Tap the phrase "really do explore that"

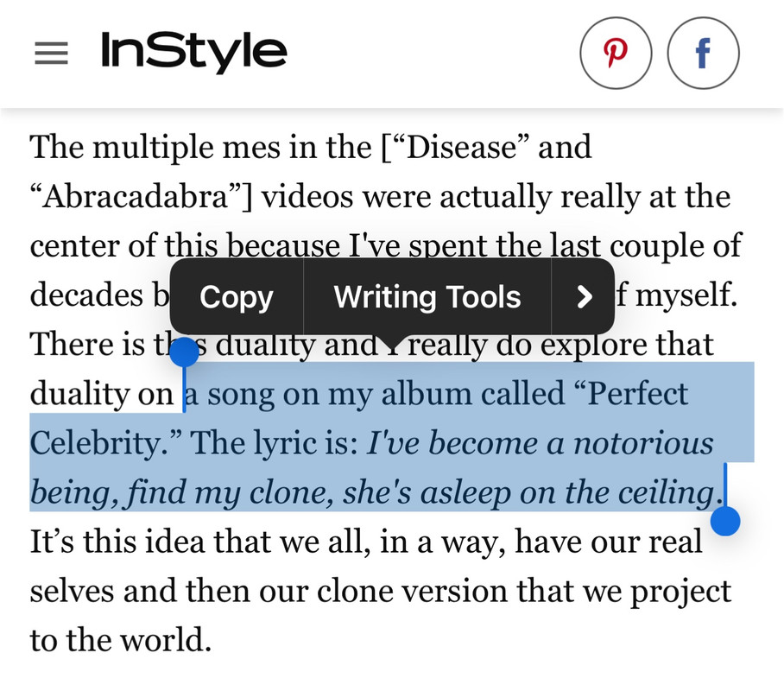click(x=561, y=345)
